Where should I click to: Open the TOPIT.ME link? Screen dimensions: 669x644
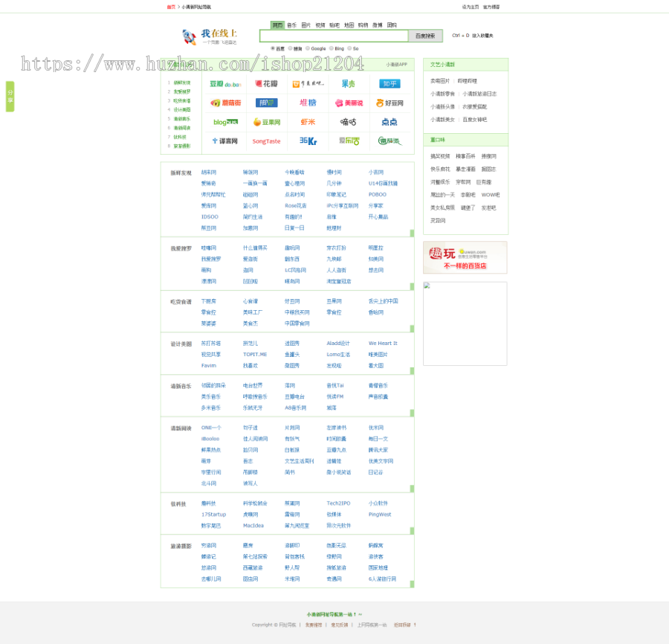click(x=255, y=355)
